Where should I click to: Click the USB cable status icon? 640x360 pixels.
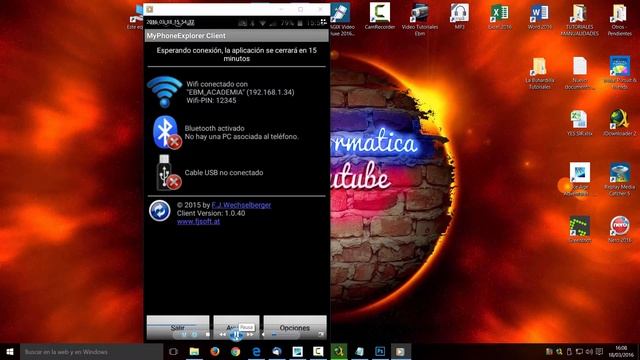click(168, 173)
